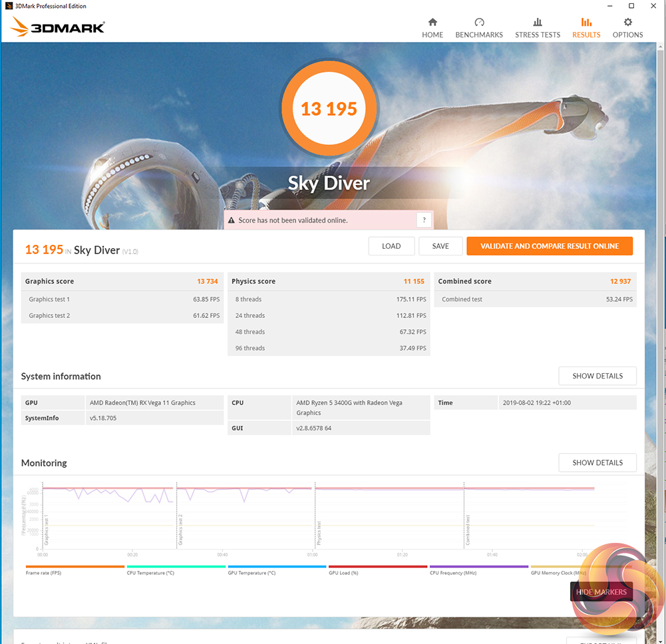Expand System information with Show Details
The image size is (666, 644).
pos(597,376)
